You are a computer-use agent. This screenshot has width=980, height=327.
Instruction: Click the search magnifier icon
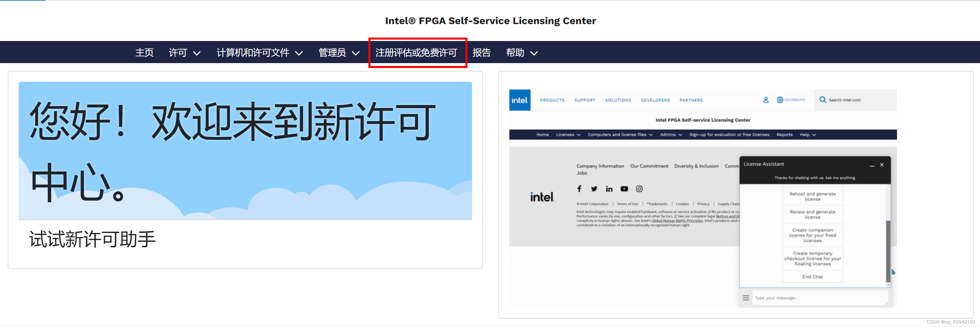point(822,100)
